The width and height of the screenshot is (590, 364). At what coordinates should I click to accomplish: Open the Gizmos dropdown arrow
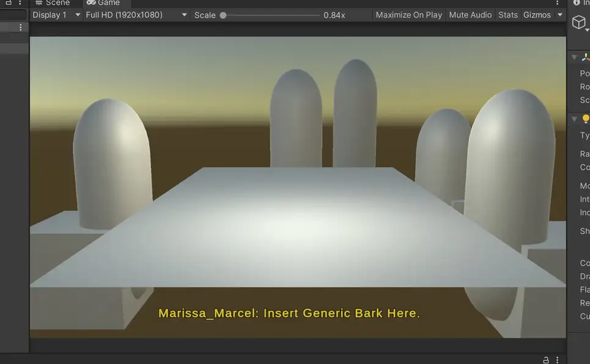tap(560, 15)
